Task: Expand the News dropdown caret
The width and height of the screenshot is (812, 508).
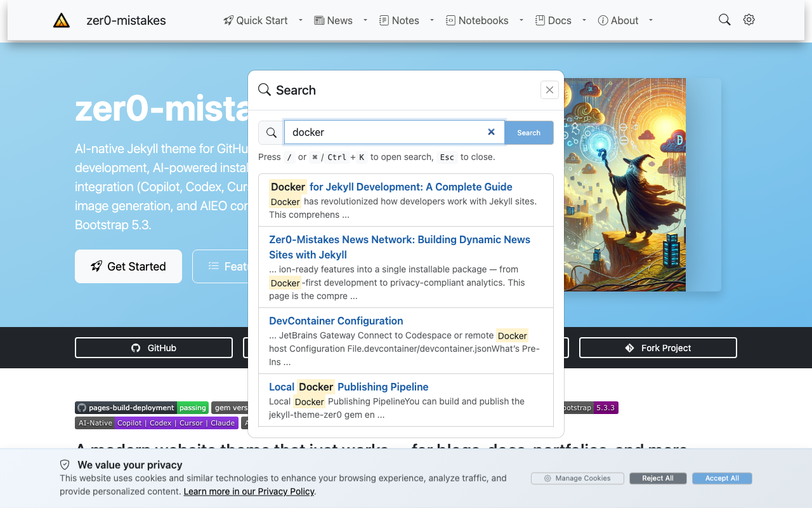Action: pyautogui.click(x=365, y=20)
